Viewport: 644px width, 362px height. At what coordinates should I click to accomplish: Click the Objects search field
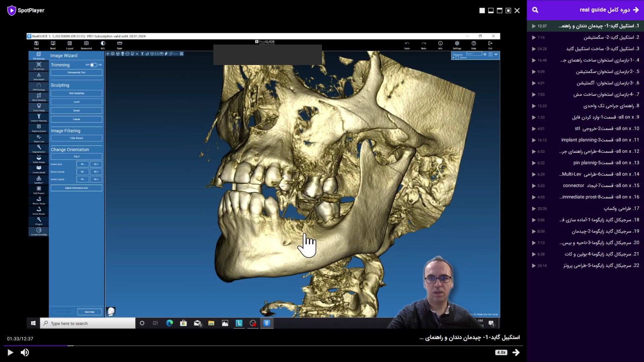click(x=474, y=54)
